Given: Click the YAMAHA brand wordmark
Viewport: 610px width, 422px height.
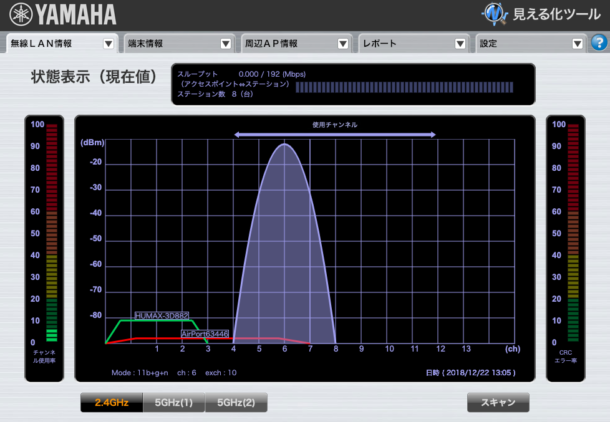Looking at the screenshot, I should (76, 15).
